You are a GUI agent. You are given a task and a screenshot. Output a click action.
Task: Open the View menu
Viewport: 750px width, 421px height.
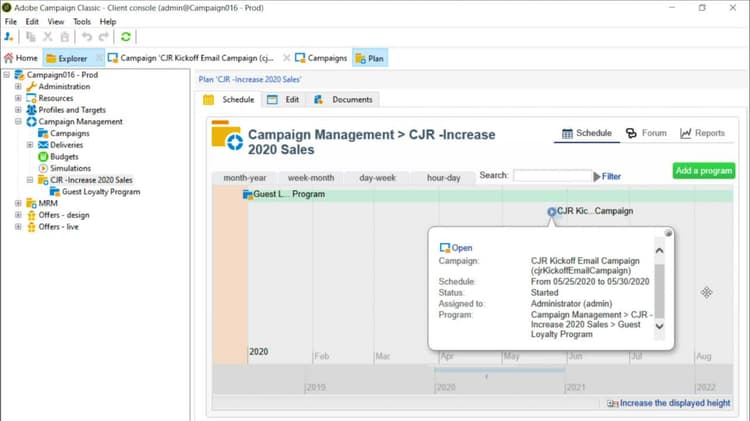[55, 22]
